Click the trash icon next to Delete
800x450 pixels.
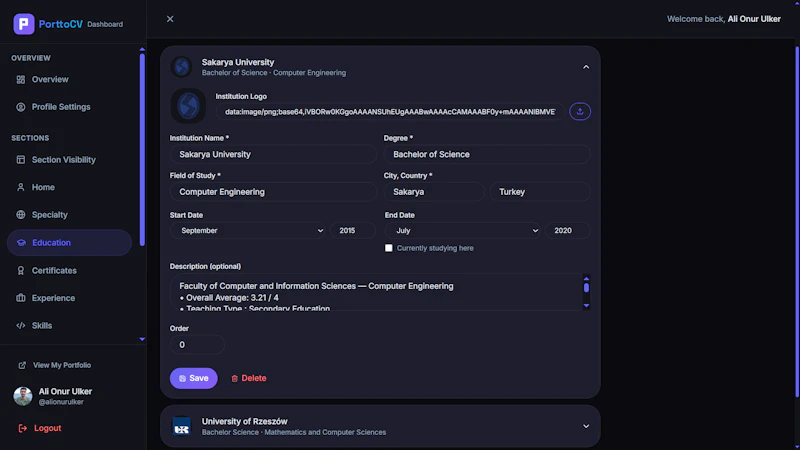[234, 379]
